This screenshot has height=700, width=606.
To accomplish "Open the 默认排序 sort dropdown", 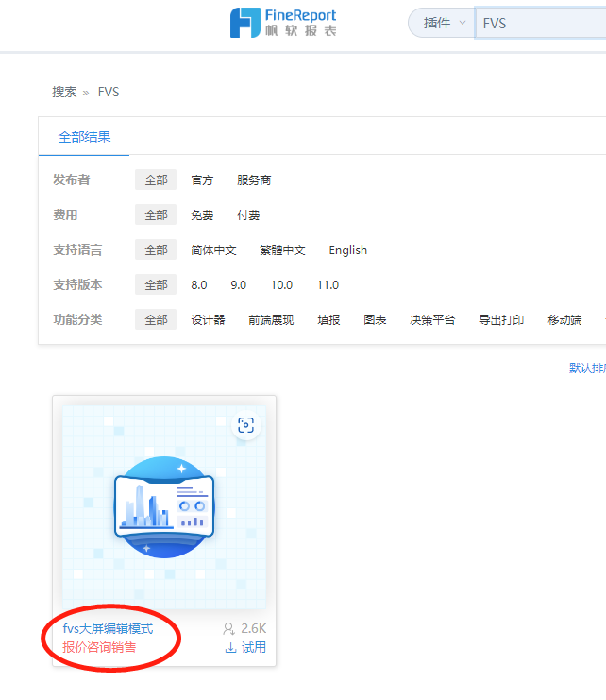I will coord(587,367).
